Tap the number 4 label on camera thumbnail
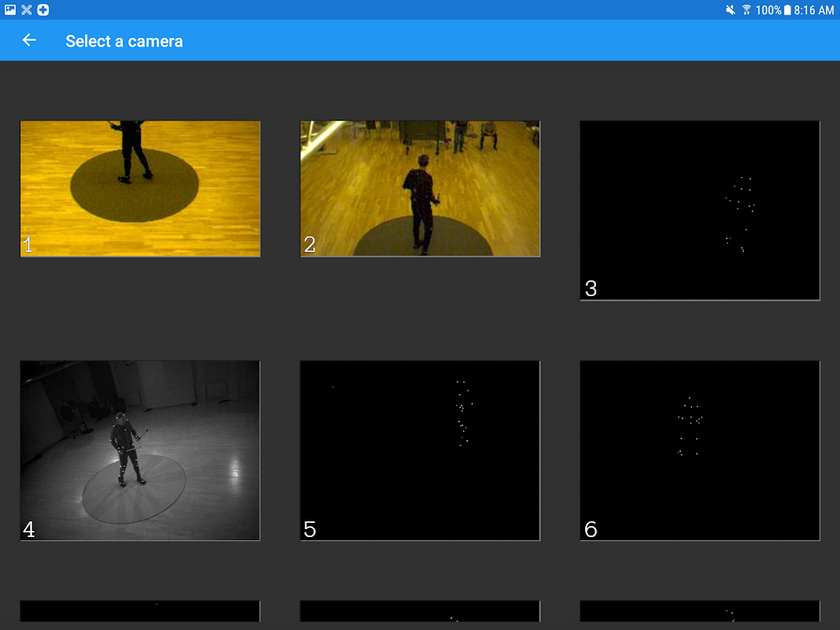This screenshot has height=630, width=840. [29, 529]
